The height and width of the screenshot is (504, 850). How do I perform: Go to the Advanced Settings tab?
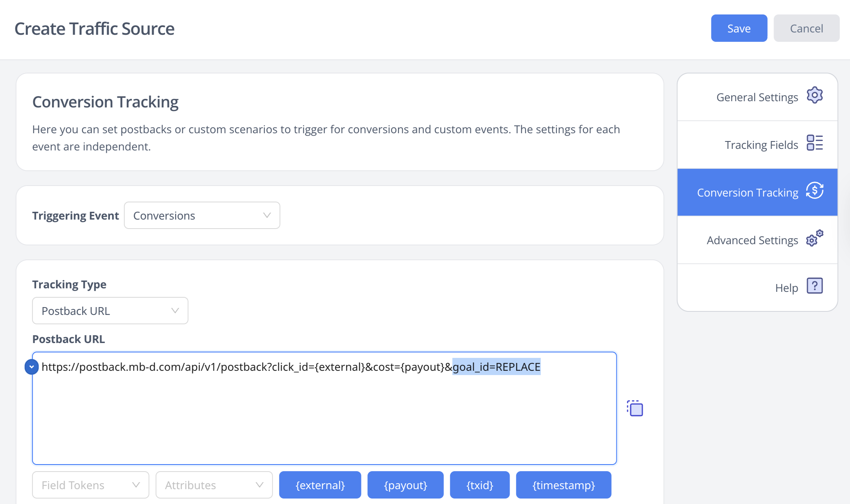click(x=752, y=240)
